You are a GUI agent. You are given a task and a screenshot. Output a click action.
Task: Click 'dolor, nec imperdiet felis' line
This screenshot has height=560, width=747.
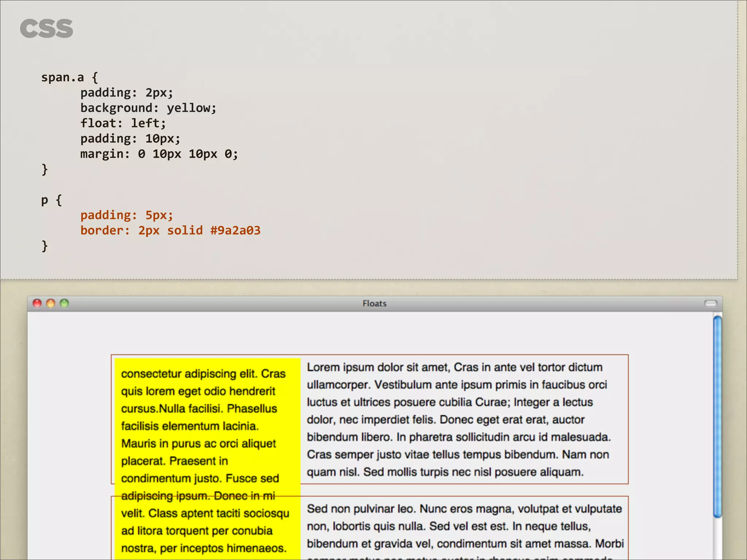(x=445, y=420)
